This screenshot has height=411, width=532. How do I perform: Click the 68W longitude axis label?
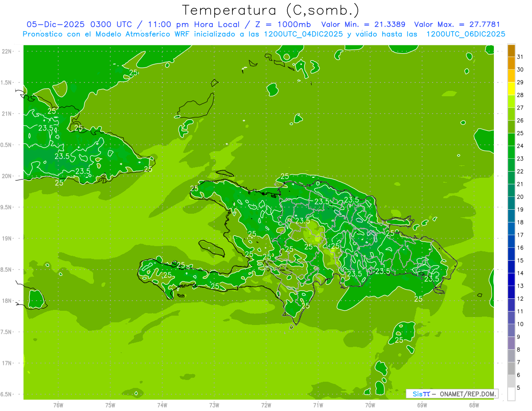pyautogui.click(x=474, y=405)
